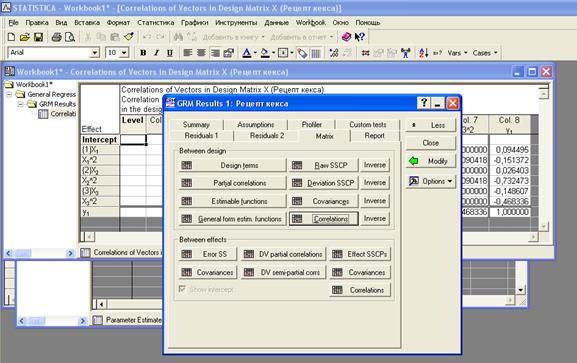Switch to the Assumptions tab
Image resolution: width=577 pixels, height=363 pixels.
[256, 125]
